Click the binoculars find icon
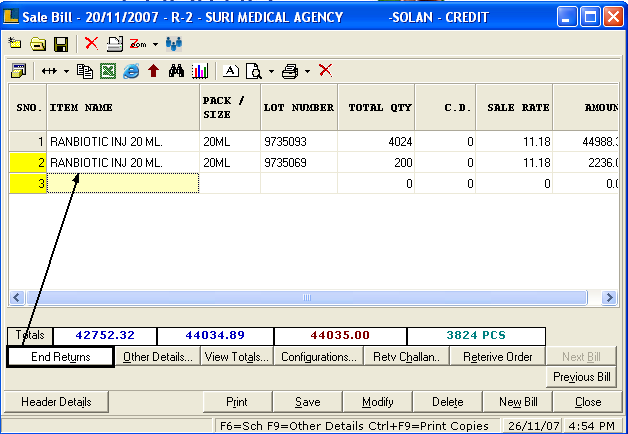The width and height of the screenshot is (628, 434). pyautogui.click(x=176, y=71)
